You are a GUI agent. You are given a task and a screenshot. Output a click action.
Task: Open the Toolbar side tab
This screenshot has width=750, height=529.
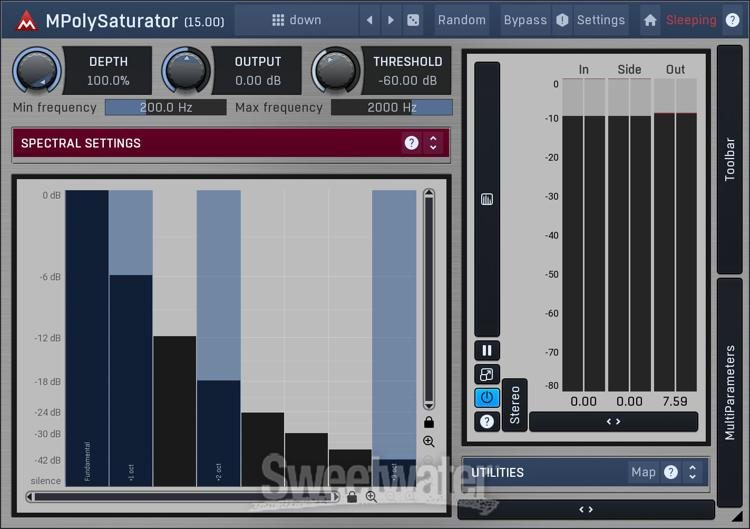point(729,159)
